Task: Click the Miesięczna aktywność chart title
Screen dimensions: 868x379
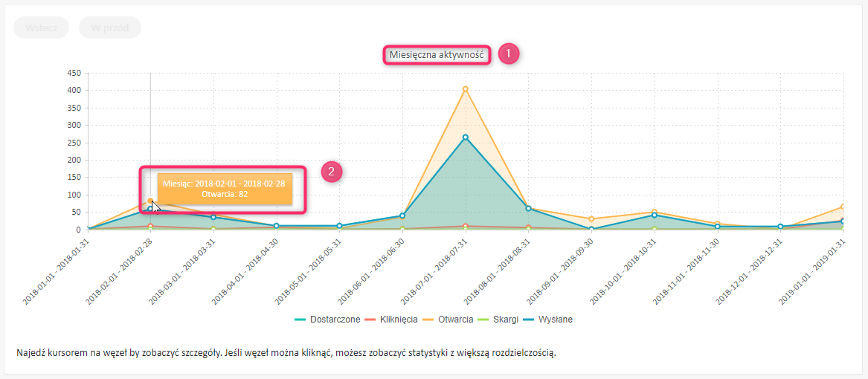Action: (436, 54)
